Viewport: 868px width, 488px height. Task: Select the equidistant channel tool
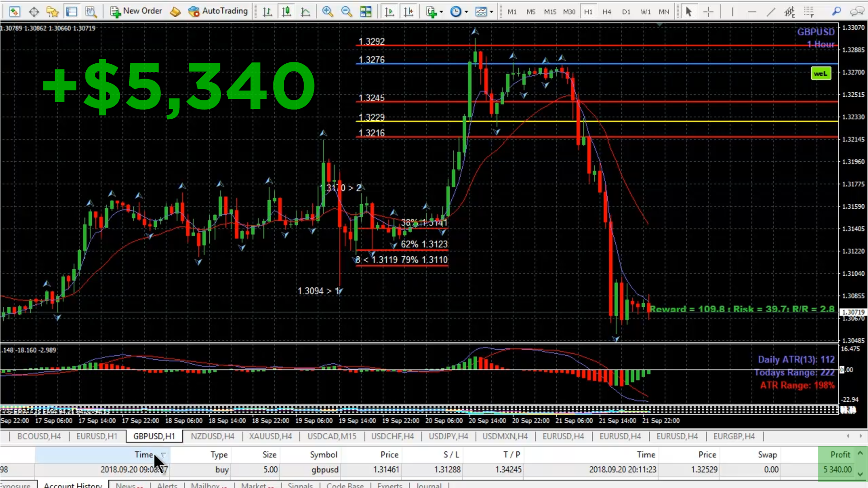789,11
